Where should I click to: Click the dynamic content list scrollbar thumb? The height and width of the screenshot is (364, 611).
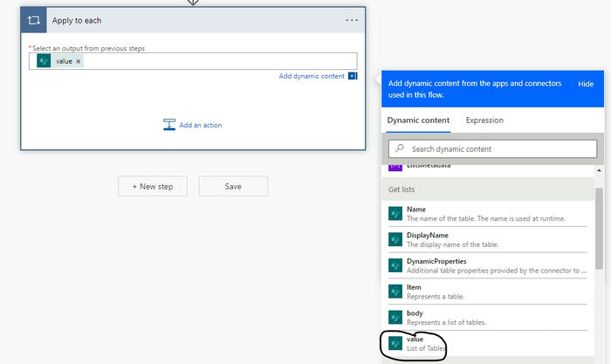(x=599, y=228)
